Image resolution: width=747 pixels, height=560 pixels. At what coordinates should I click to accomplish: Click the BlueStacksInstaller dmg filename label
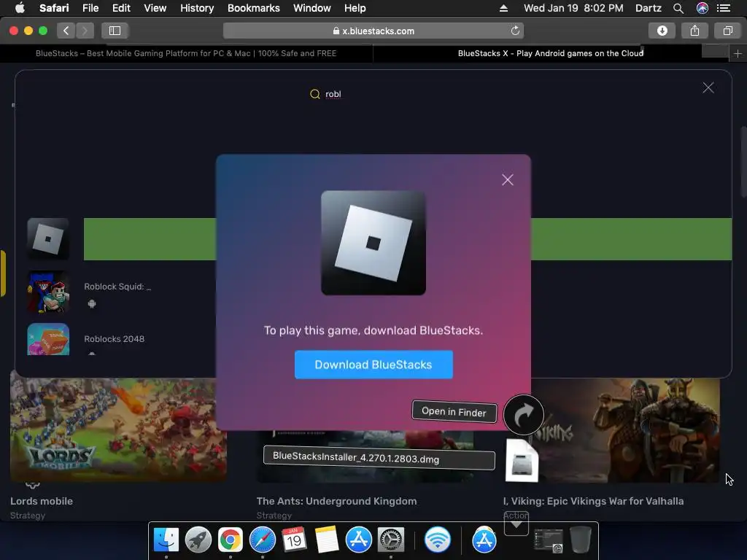(x=379, y=458)
